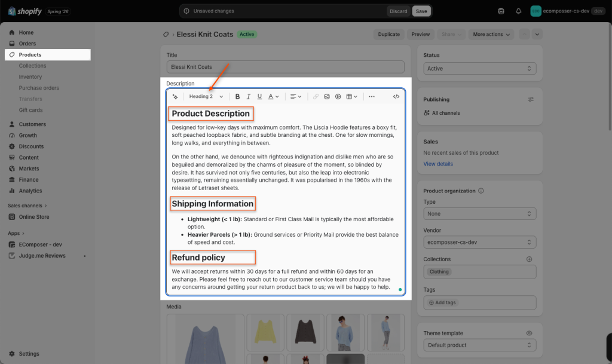Screen dimensions: 612x364
Task: Apply bold formatting in description toolbar
Action: tap(237, 96)
